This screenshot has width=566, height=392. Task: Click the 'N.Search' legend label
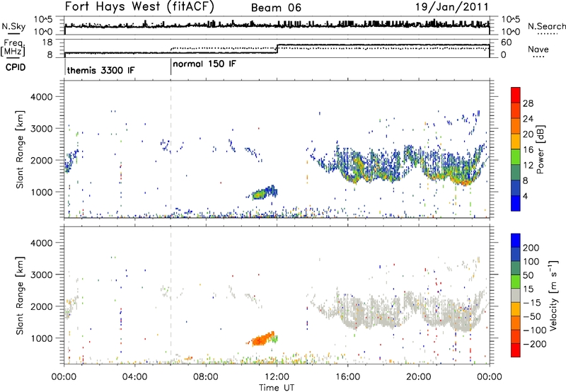tap(547, 26)
